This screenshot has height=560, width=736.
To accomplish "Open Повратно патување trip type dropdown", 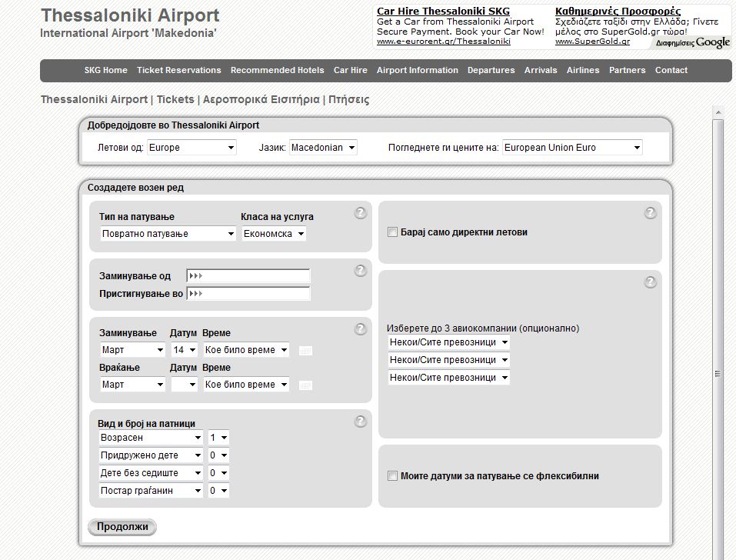I will click(x=168, y=233).
